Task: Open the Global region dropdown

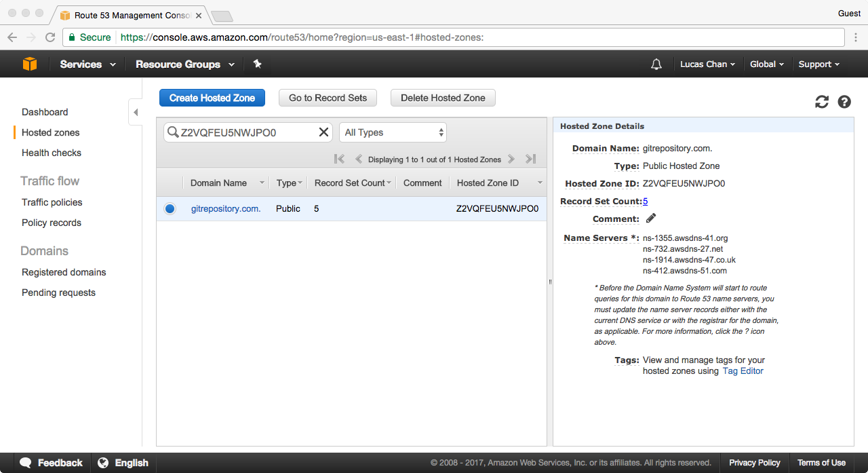Action: [767, 64]
